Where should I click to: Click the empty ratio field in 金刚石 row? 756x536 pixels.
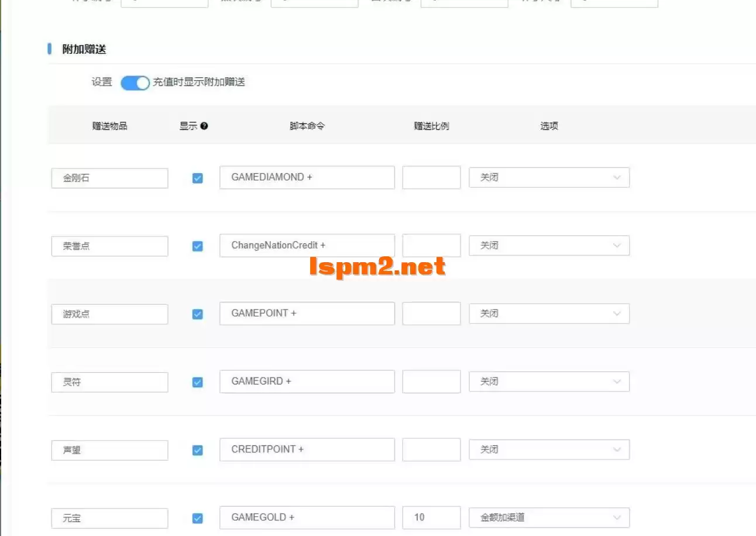[431, 177]
